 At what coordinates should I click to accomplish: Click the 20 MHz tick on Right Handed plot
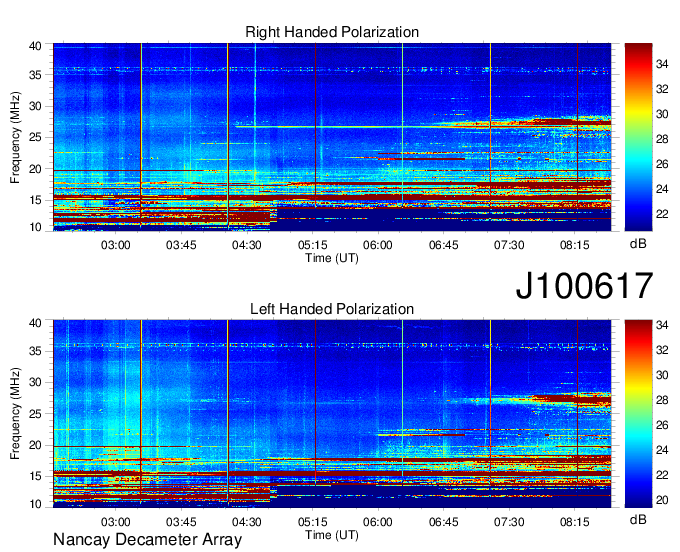35,169
